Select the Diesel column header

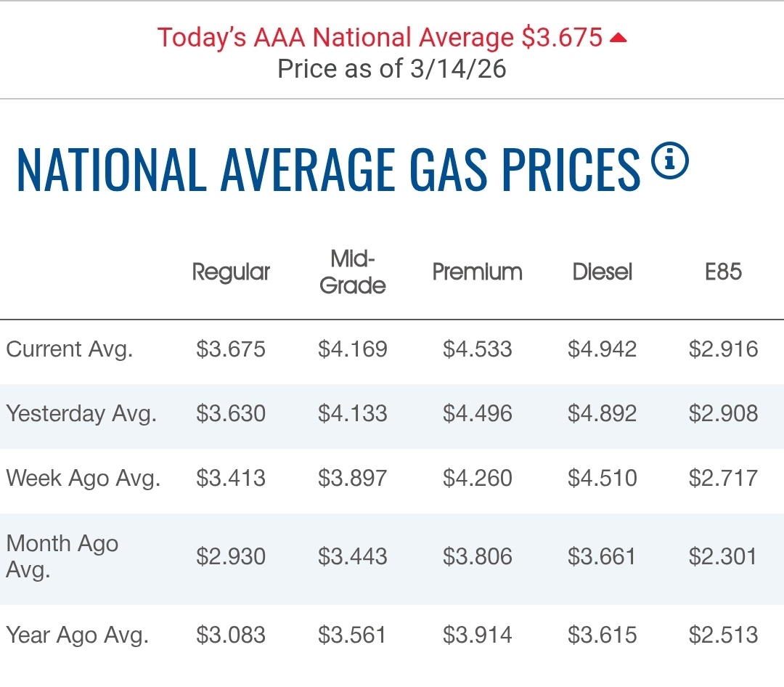click(602, 272)
